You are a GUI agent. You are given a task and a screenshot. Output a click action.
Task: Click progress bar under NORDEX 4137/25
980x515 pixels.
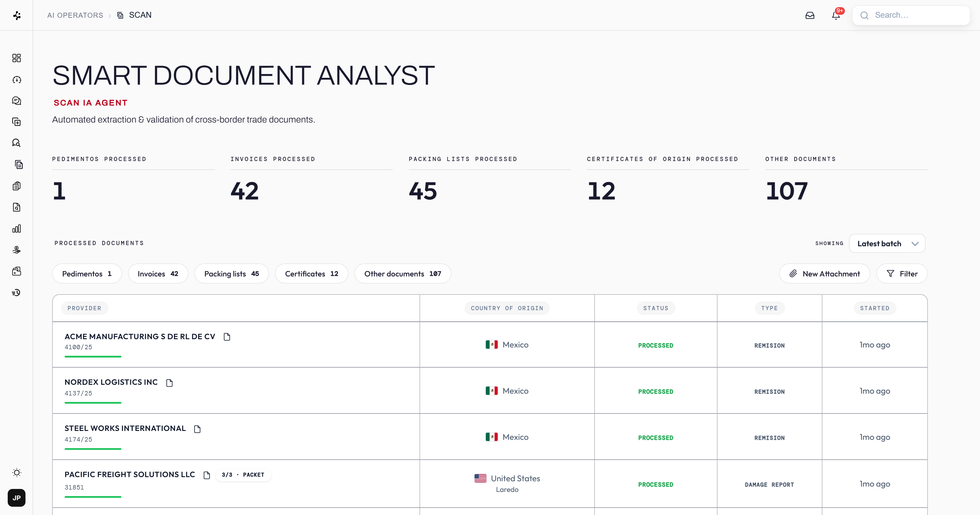[93, 403]
